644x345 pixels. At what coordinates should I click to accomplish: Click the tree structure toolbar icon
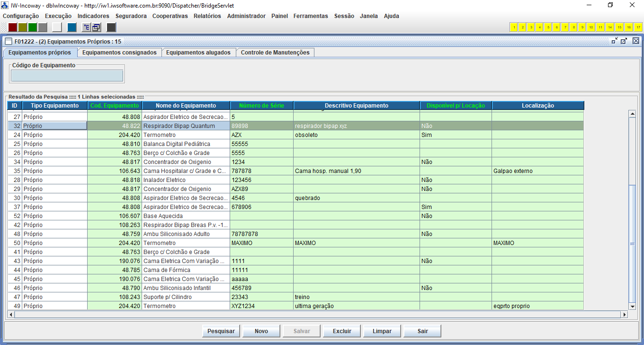87,27
